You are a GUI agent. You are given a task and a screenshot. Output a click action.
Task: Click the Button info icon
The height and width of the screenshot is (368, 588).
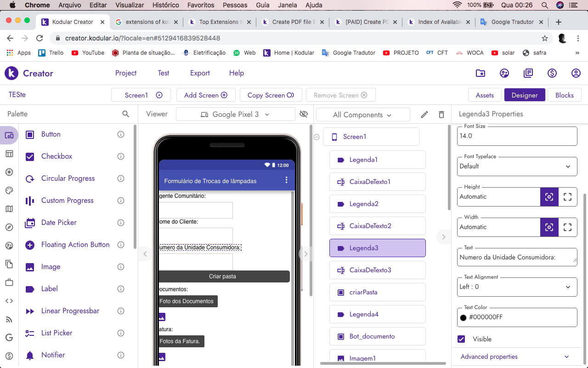pos(121,134)
